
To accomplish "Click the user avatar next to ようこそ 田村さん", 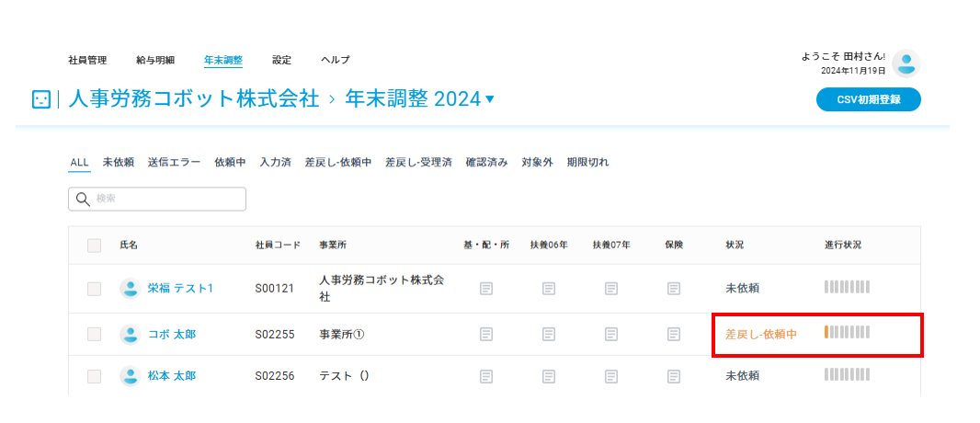I will [906, 63].
